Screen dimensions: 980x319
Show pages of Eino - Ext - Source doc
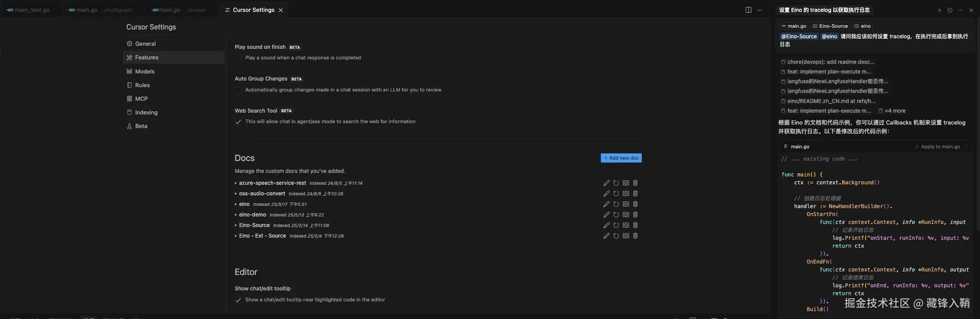[625, 236]
